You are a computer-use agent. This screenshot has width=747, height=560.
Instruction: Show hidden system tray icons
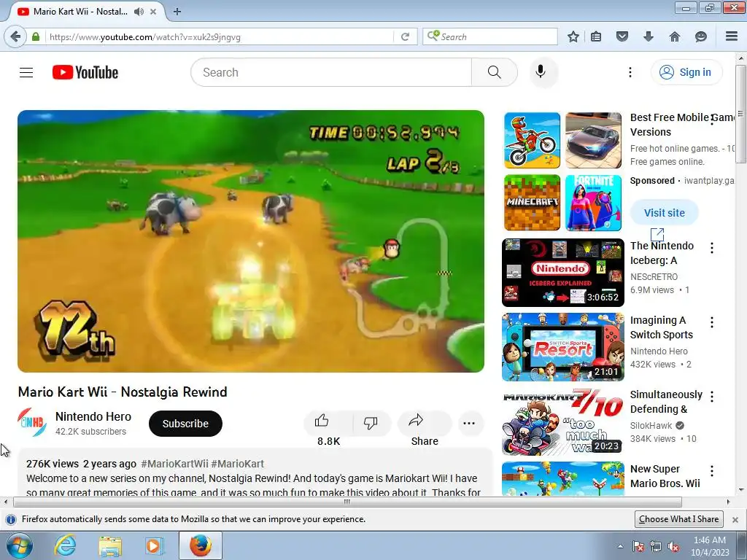click(620, 546)
